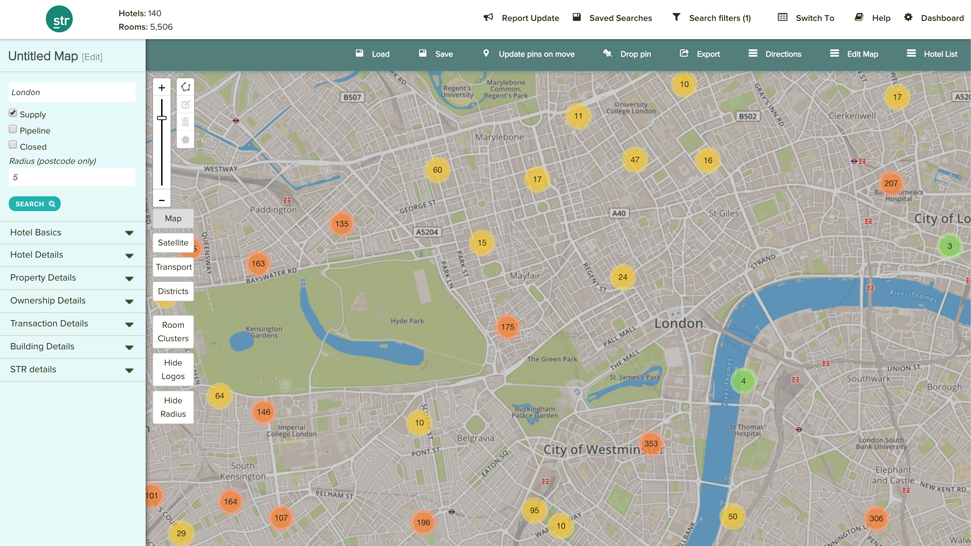
Task: Uncheck the Supply checkbox
Action: coord(13,114)
